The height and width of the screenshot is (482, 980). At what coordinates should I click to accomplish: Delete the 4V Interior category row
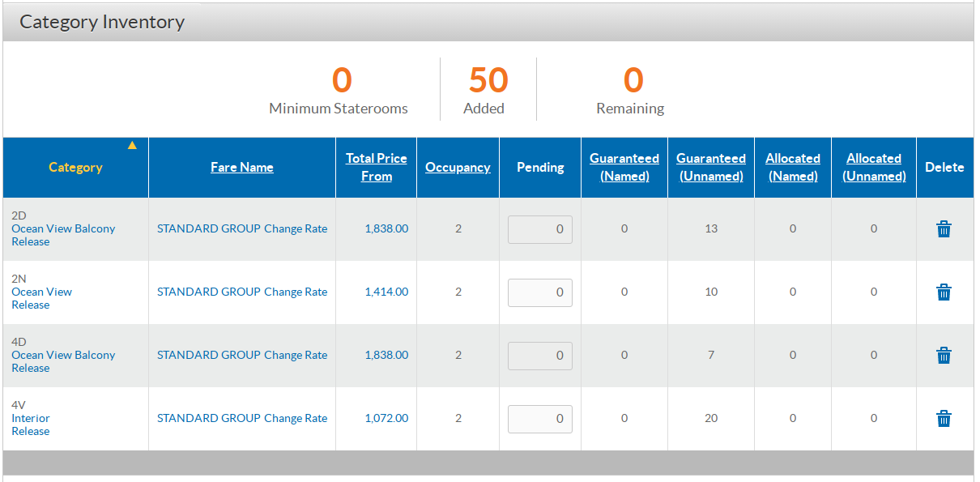(944, 419)
